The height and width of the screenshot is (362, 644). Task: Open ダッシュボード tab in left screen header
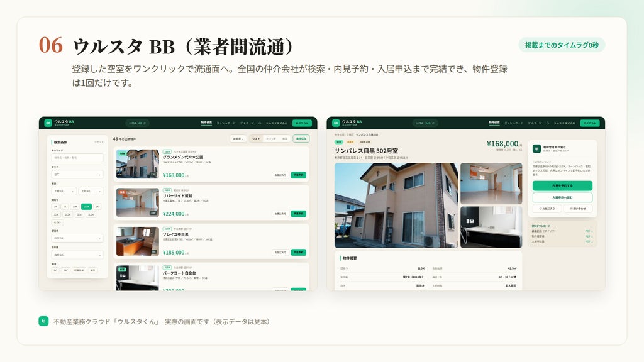(226, 123)
